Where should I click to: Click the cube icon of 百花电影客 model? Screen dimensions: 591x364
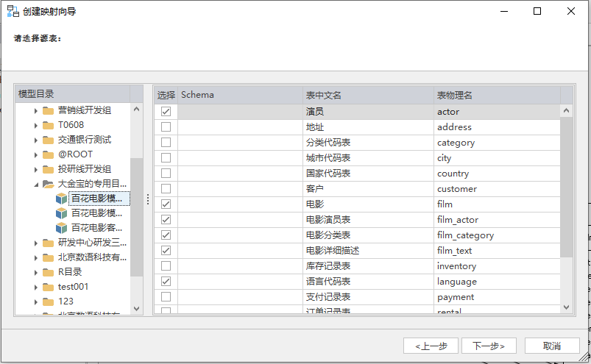click(61, 228)
